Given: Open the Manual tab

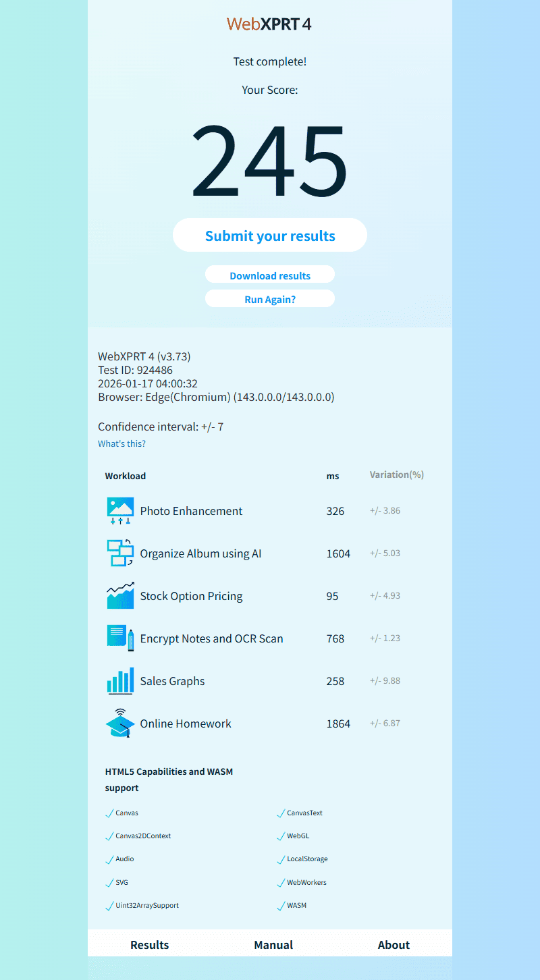Looking at the screenshot, I should pyautogui.click(x=273, y=945).
